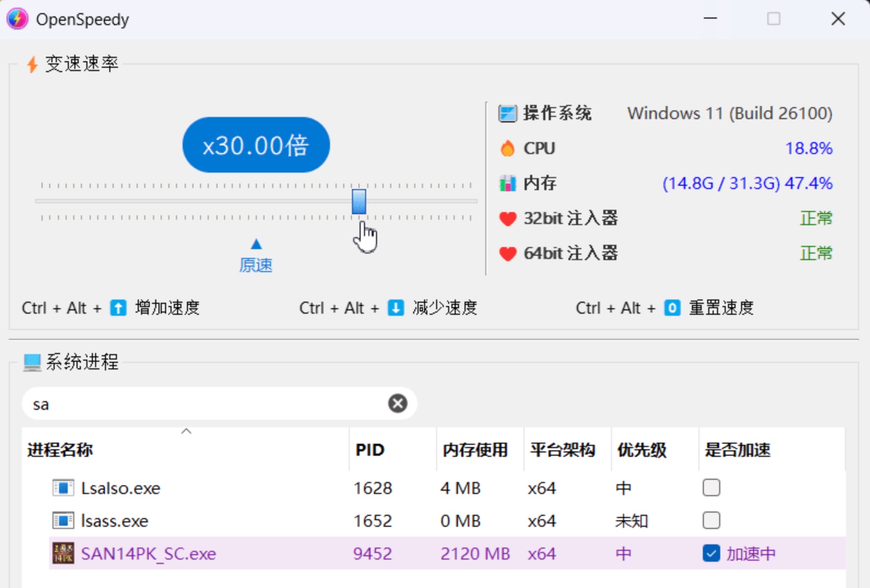The width and height of the screenshot is (870, 588).
Task: Click the down-arrow decrease speed key icon
Action: pos(396,308)
